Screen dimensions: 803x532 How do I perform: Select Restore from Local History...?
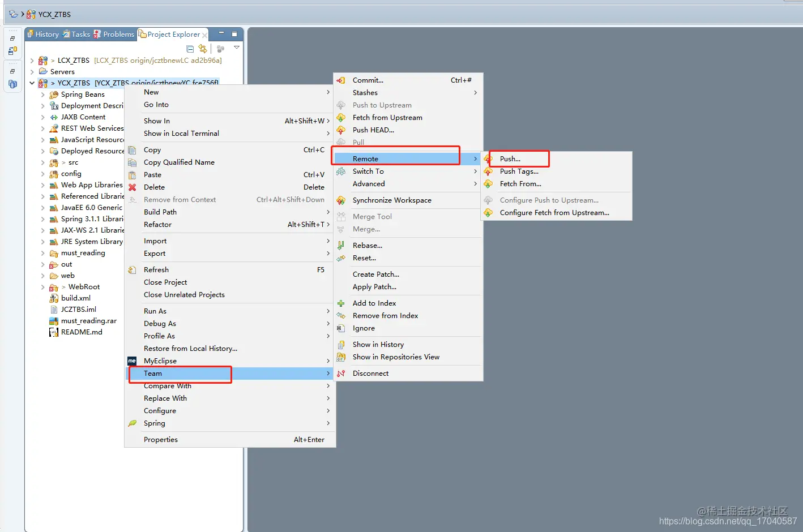point(230,349)
